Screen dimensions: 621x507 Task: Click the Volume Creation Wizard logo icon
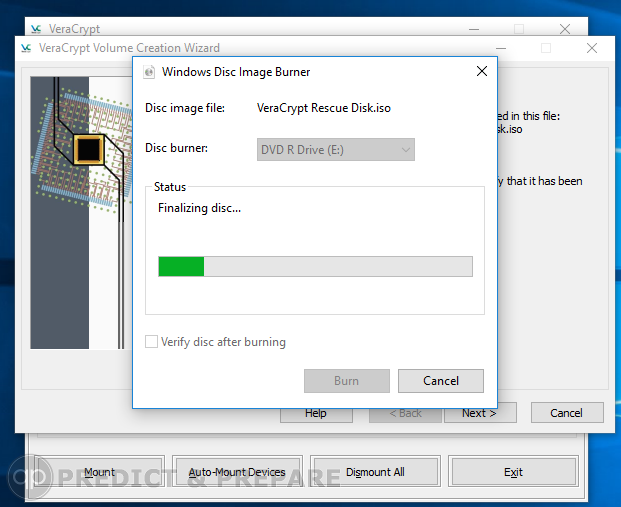[x=26, y=48]
